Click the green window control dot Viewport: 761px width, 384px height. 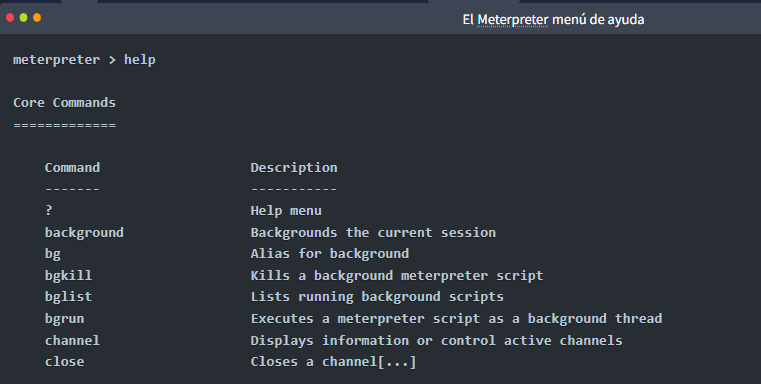(23, 18)
